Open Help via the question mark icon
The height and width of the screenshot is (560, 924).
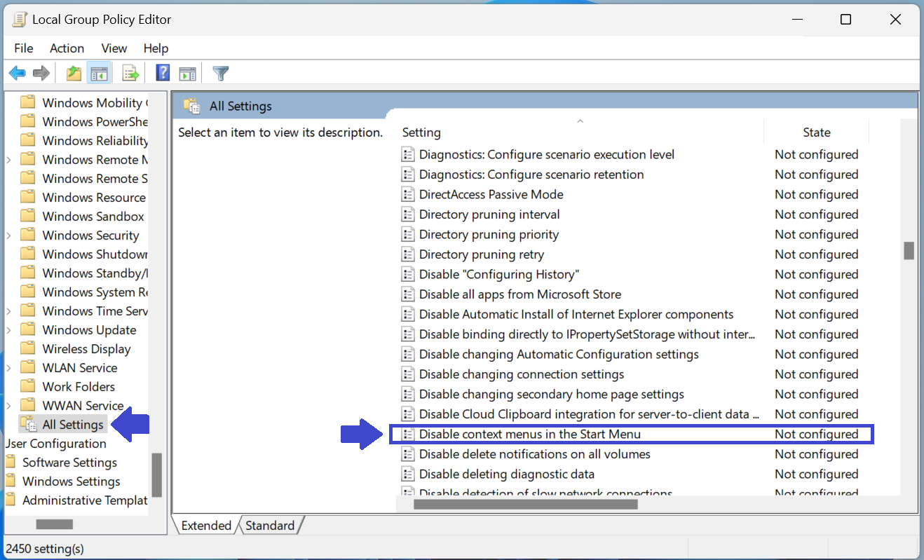coord(162,73)
